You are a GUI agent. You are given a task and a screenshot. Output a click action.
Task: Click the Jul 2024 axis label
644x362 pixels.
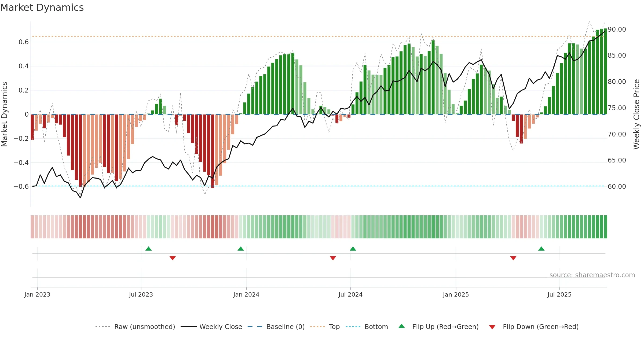click(350, 294)
